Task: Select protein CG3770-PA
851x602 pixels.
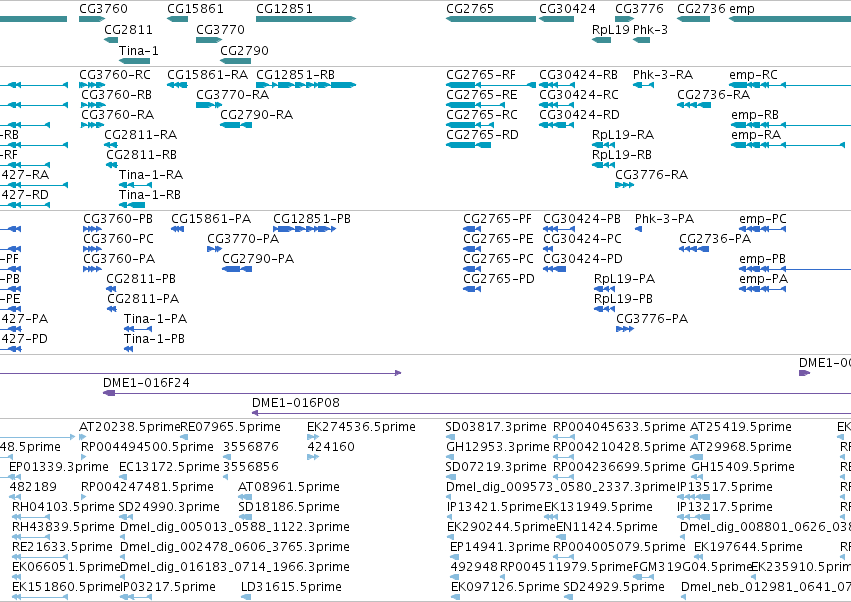Action: [214, 249]
